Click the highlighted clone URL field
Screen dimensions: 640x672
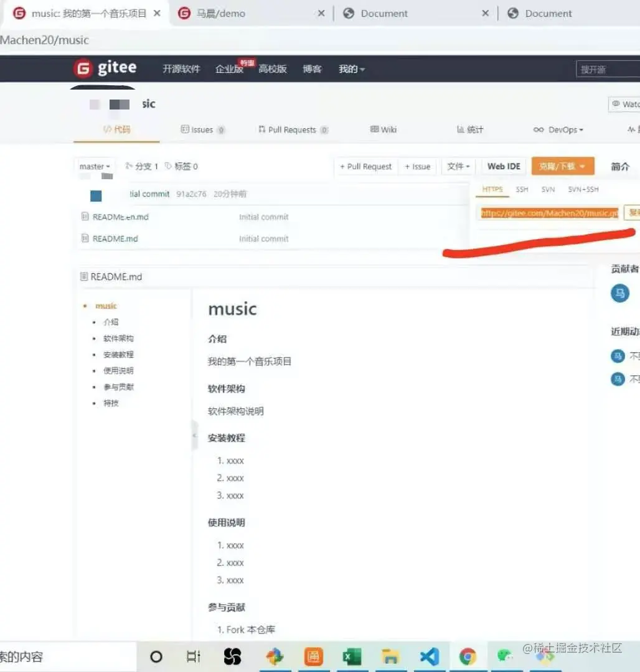click(x=549, y=213)
